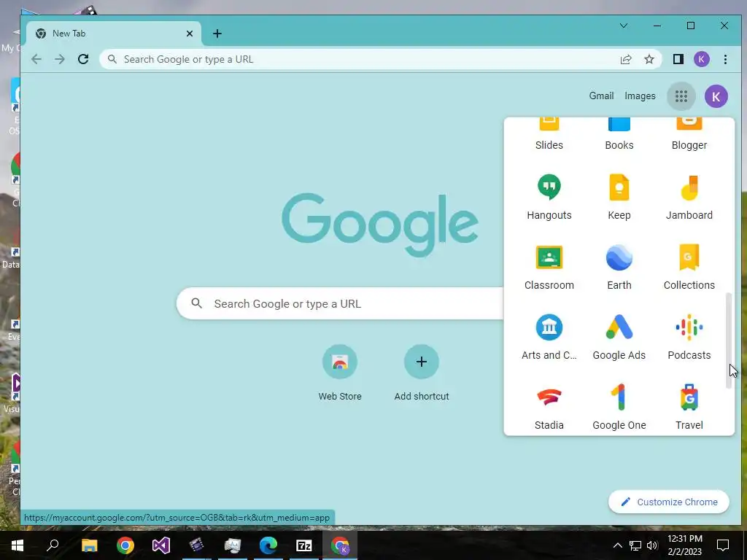Click the apps panel scrollbar thumb
This screenshot has width=747, height=560.
[x=728, y=341]
